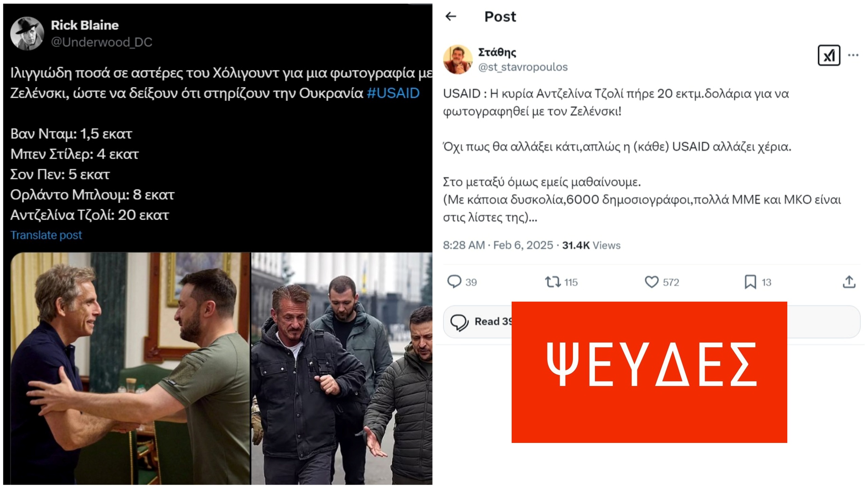Image resolution: width=868 pixels, height=488 pixels.
Task: Share the post using the upload icon
Action: pyautogui.click(x=849, y=282)
